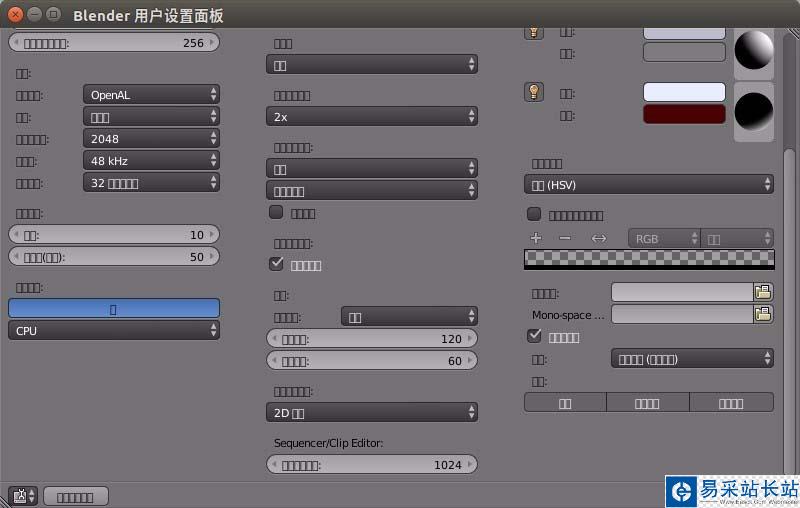Pick the white light color swatch

coord(684,92)
